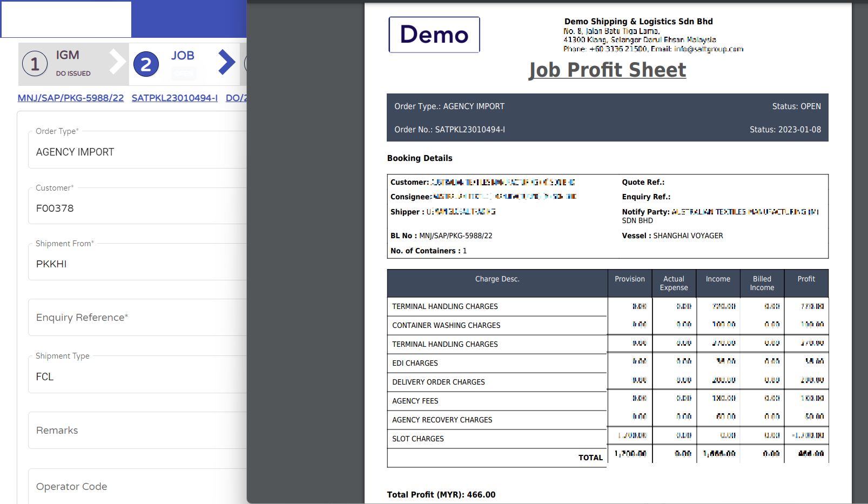Screen dimensions: 868x504
Task: Click the Notify Party entry
Action: click(x=720, y=216)
